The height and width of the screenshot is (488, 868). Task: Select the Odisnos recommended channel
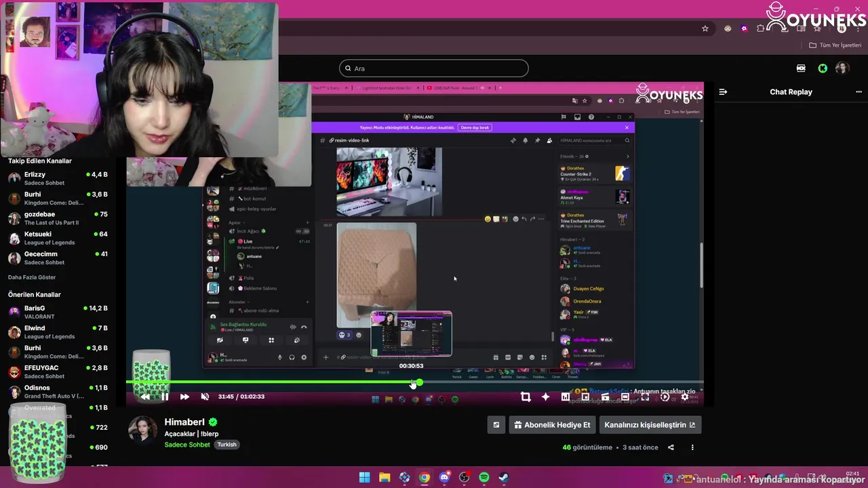click(x=58, y=392)
